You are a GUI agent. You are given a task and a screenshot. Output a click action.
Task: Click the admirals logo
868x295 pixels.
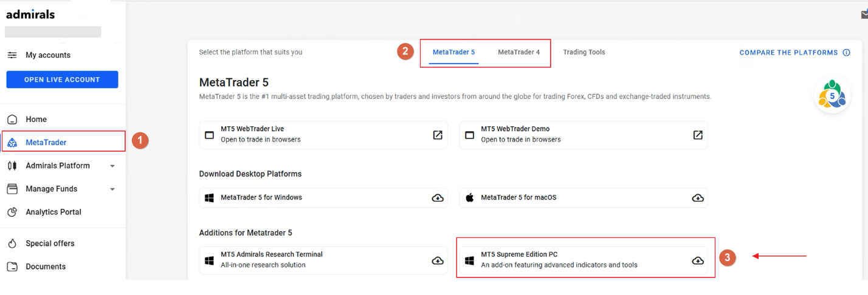[30, 14]
